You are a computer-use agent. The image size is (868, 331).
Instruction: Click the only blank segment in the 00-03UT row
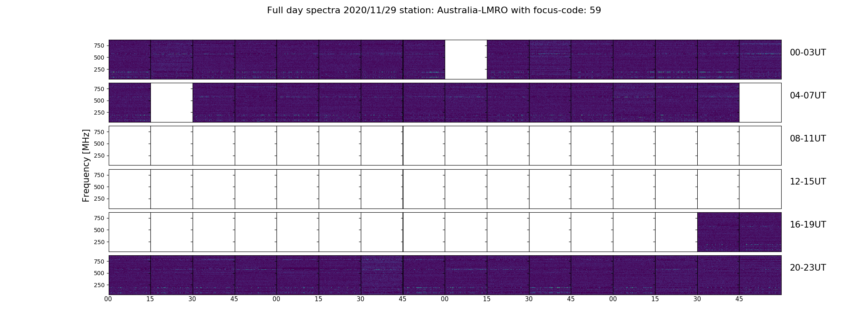click(466, 60)
